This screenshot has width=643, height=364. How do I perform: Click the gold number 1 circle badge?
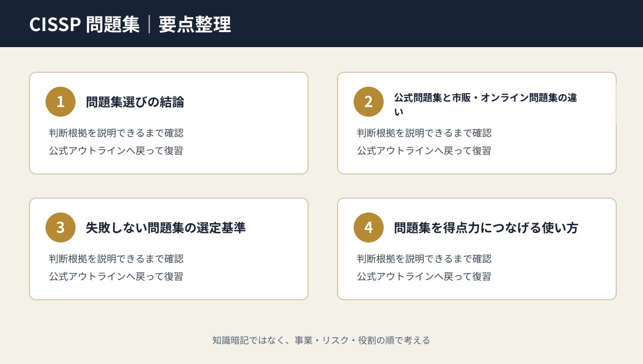[61, 102]
